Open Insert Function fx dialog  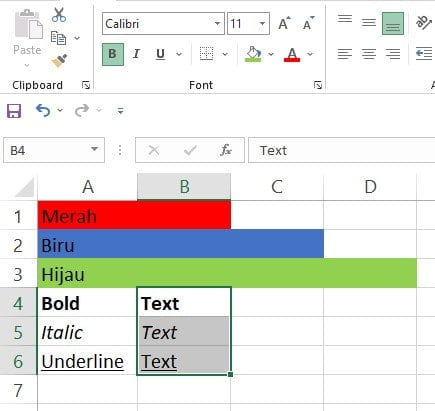point(226,150)
